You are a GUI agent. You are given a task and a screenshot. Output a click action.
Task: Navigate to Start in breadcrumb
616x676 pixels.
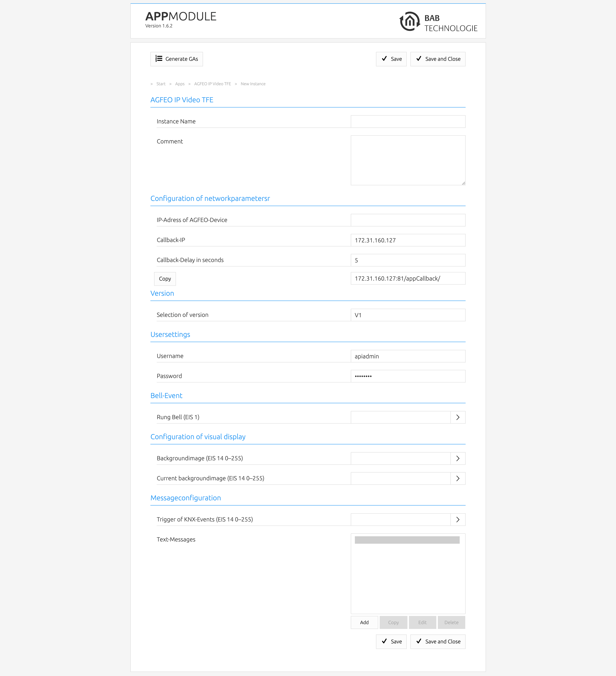pos(161,84)
